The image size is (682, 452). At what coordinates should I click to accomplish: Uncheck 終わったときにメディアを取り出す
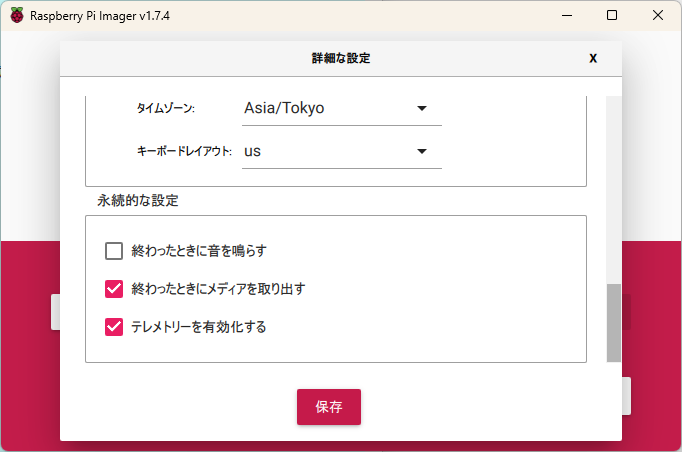[x=114, y=289]
